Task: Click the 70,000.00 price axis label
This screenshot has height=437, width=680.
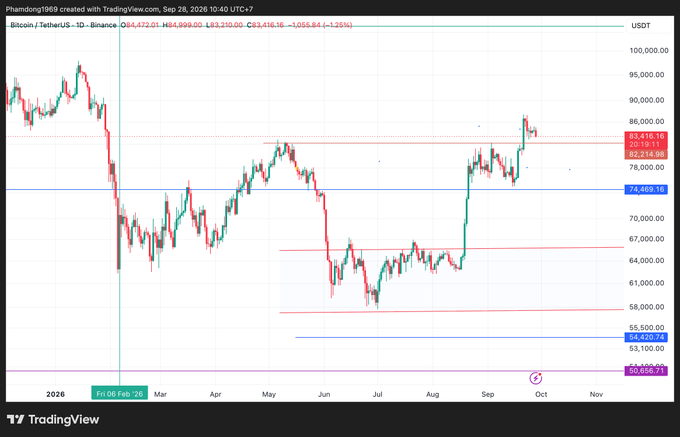Action: point(647,218)
